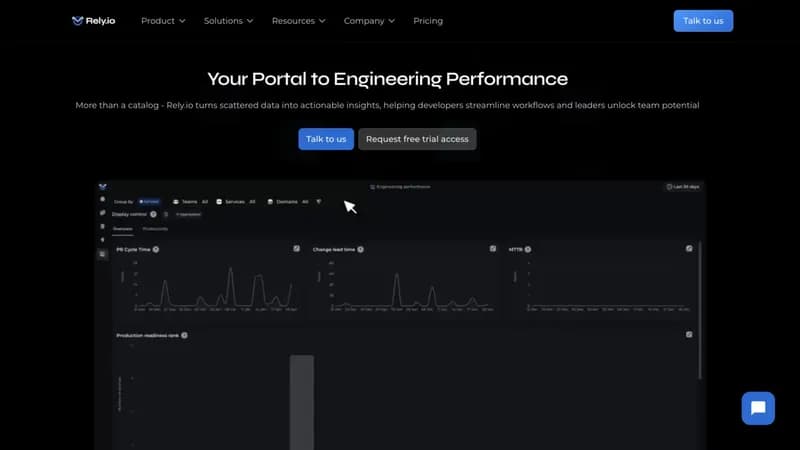This screenshot has width=800, height=450.
Task: Click the Change lead time line chart
Action: click(412, 286)
